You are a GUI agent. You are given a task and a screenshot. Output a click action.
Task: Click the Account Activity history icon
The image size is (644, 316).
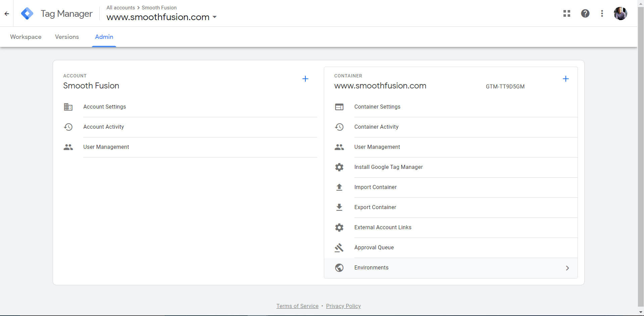click(68, 127)
